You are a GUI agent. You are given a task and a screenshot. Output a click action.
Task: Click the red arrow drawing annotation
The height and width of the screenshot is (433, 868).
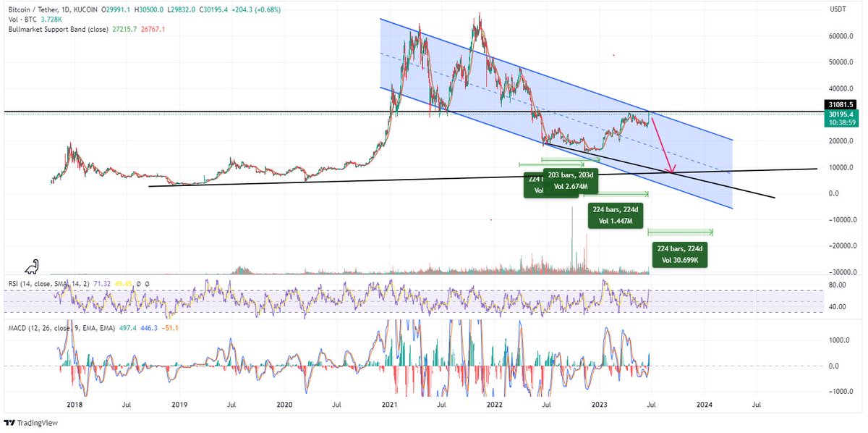[x=663, y=145]
